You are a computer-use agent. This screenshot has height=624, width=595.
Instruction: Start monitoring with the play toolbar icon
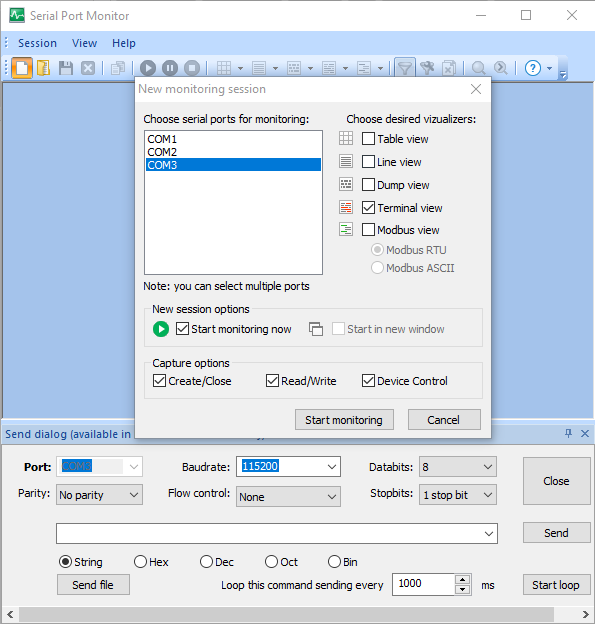point(148,68)
